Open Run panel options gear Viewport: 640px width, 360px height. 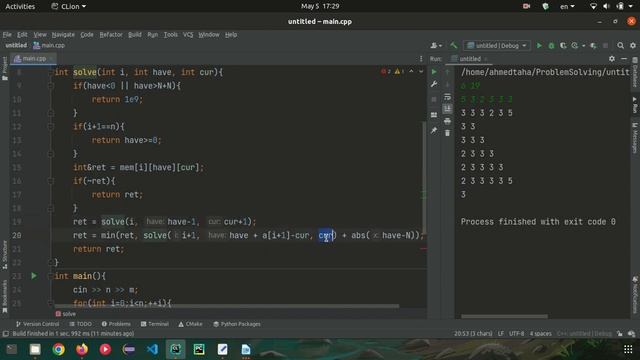[x=611, y=59]
